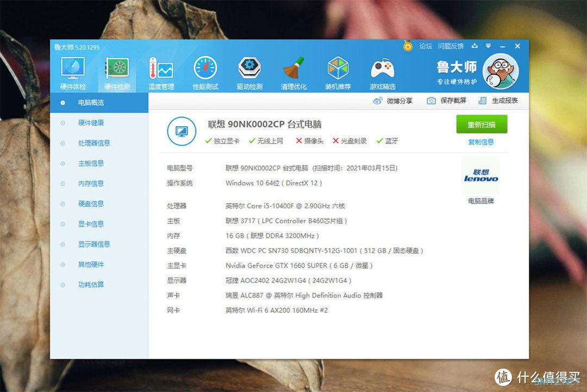The image size is (587, 392).
Task: Share via 微博分享
Action: click(393, 101)
